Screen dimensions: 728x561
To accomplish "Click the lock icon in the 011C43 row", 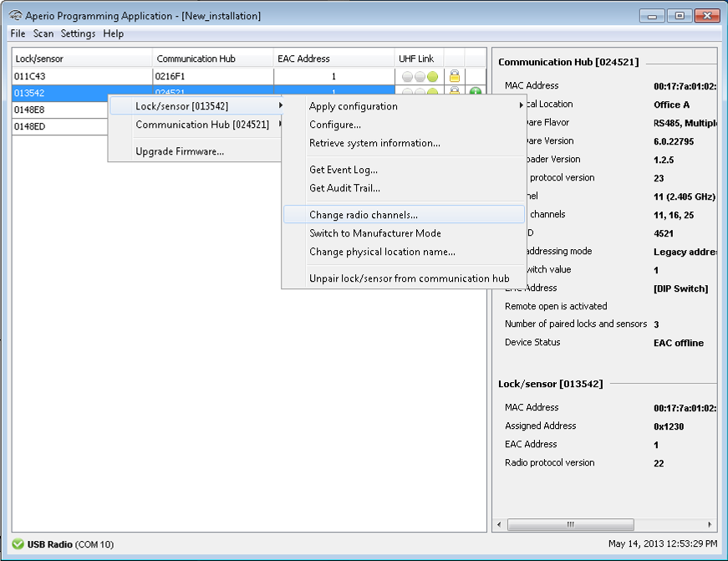I will click(x=455, y=76).
